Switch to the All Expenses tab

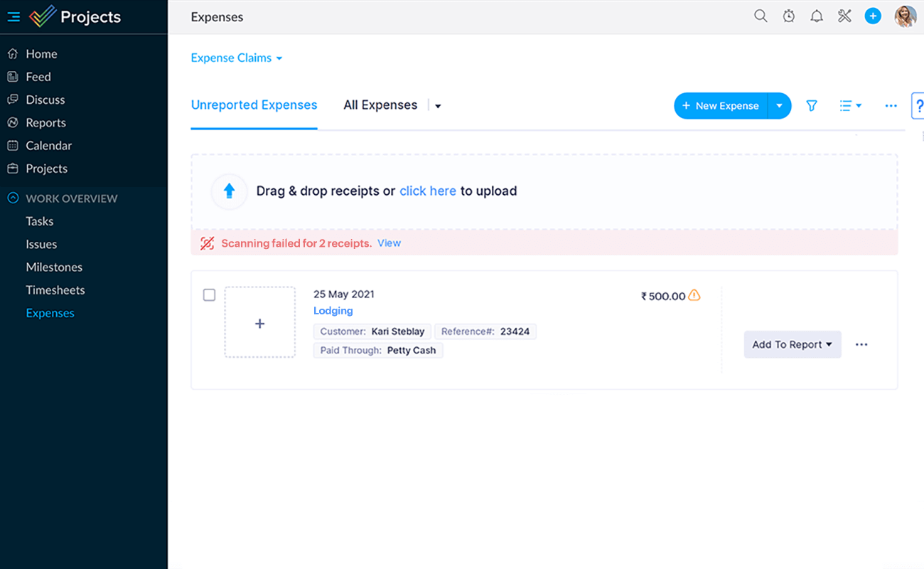click(x=380, y=105)
